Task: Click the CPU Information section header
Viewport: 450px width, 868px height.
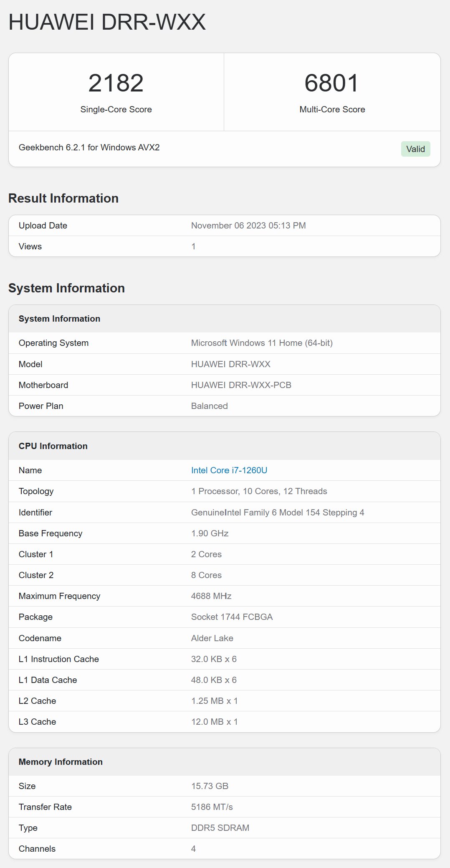Action: (53, 446)
